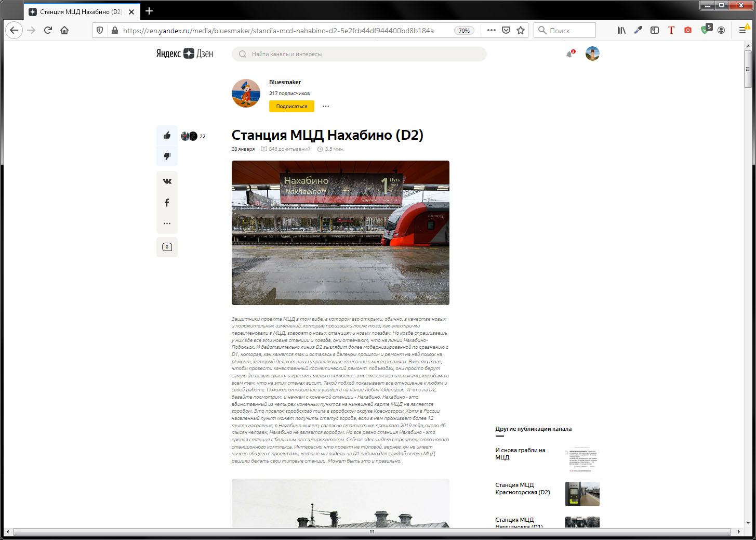Open the user profile avatar on Zen
The height and width of the screenshot is (540, 756).
tap(592, 54)
